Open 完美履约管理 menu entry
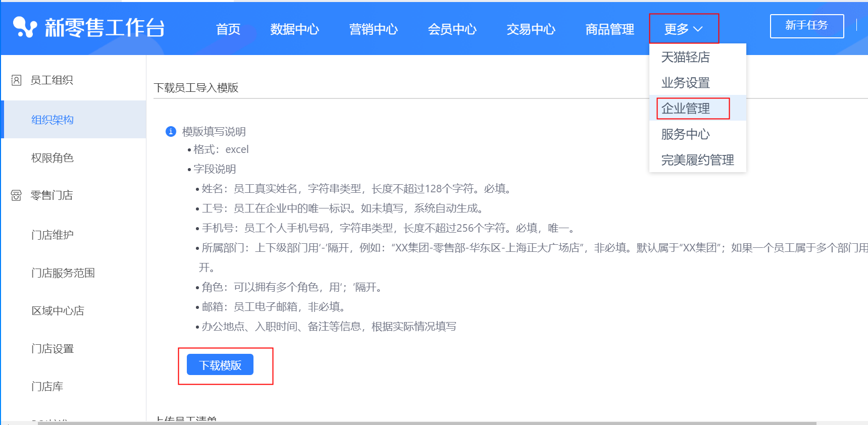This screenshot has height=425, width=868. coord(697,160)
